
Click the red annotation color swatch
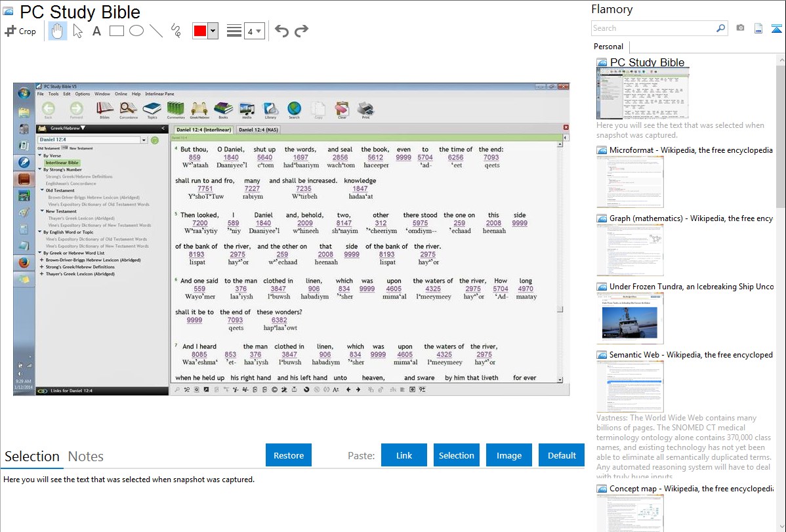(x=200, y=31)
